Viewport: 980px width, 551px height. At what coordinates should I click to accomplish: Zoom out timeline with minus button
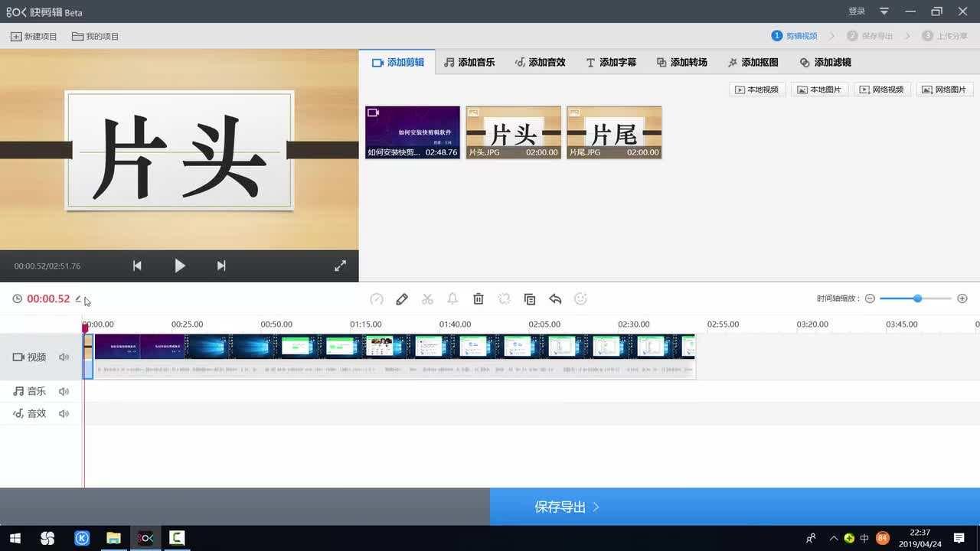pos(870,298)
